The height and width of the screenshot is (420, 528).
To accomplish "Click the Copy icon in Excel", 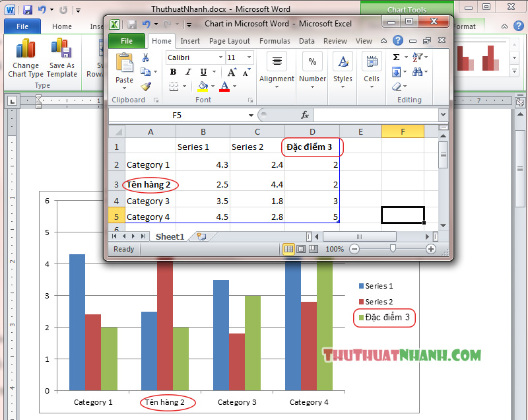I will (145, 71).
